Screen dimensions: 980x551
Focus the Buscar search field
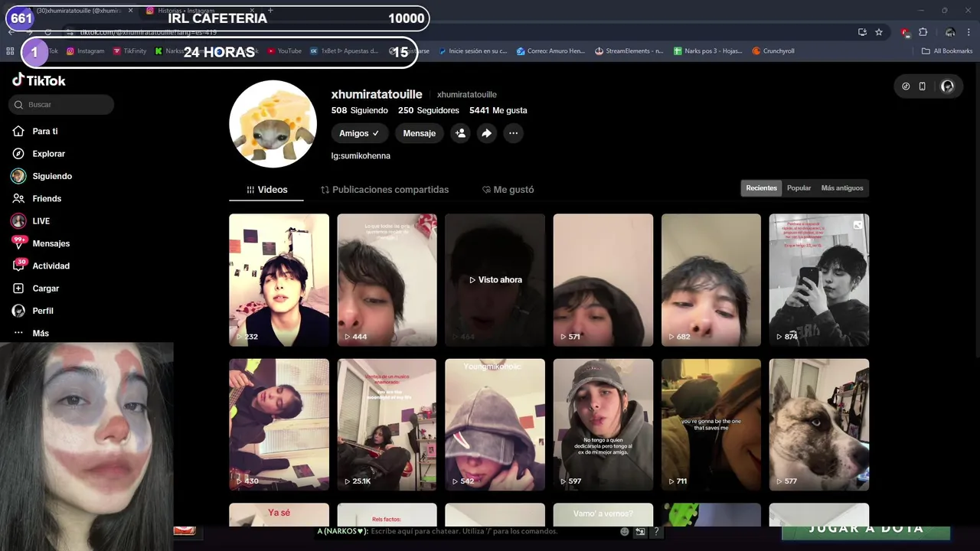point(61,104)
